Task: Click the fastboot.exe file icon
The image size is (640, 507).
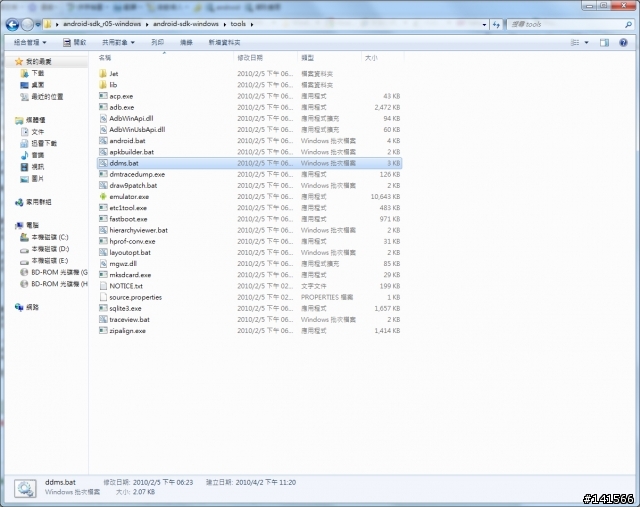Action: coord(103,219)
